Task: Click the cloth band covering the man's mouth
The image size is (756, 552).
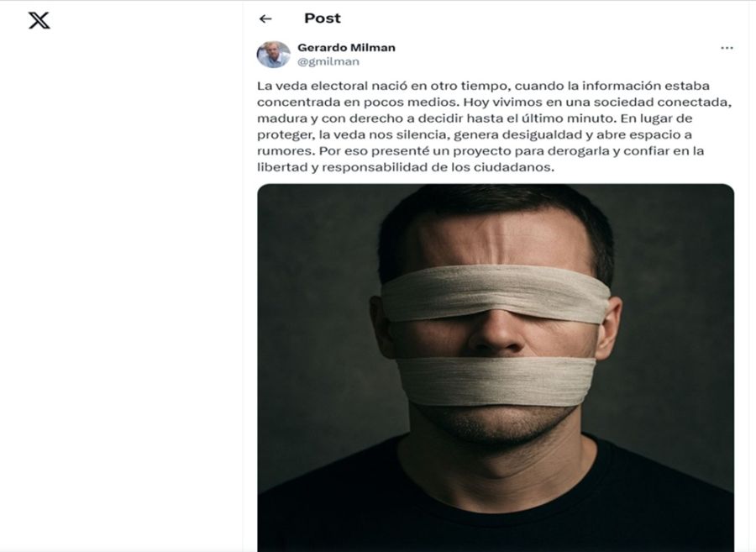Action: pos(496,381)
